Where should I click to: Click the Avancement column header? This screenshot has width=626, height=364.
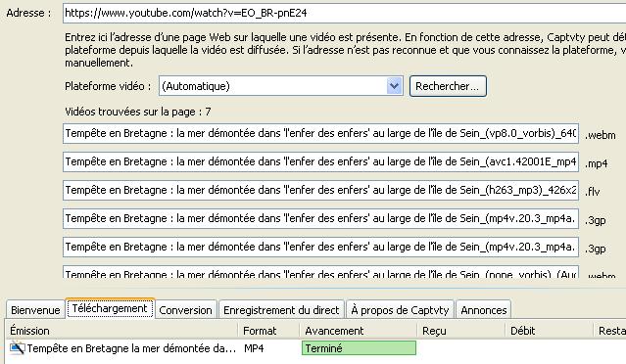pyautogui.click(x=359, y=331)
